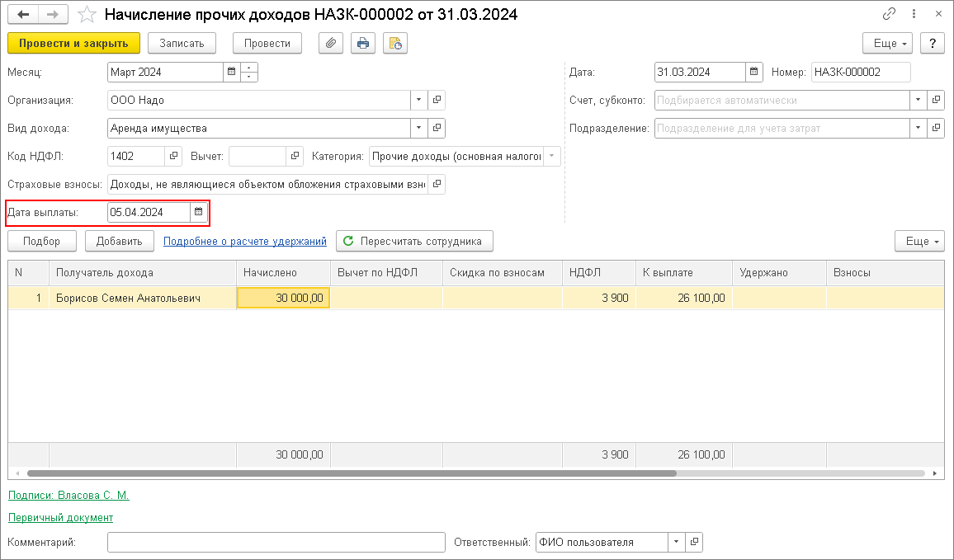
Task: Click the Добавить button
Action: click(x=119, y=241)
